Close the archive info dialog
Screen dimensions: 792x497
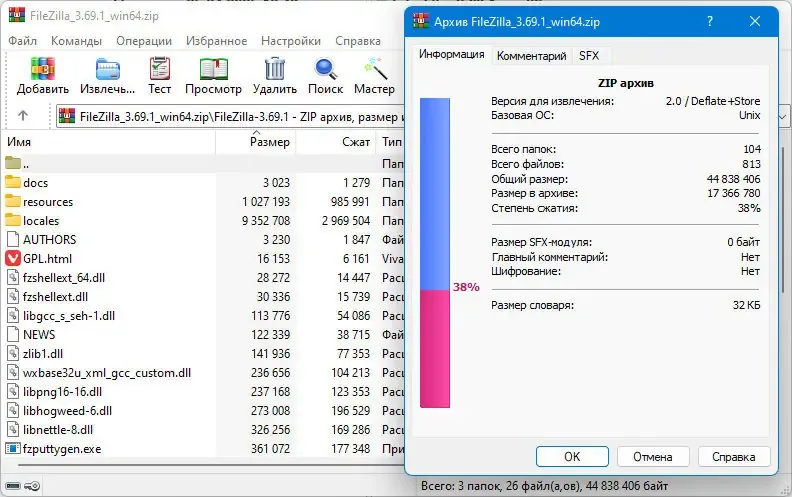click(x=755, y=21)
